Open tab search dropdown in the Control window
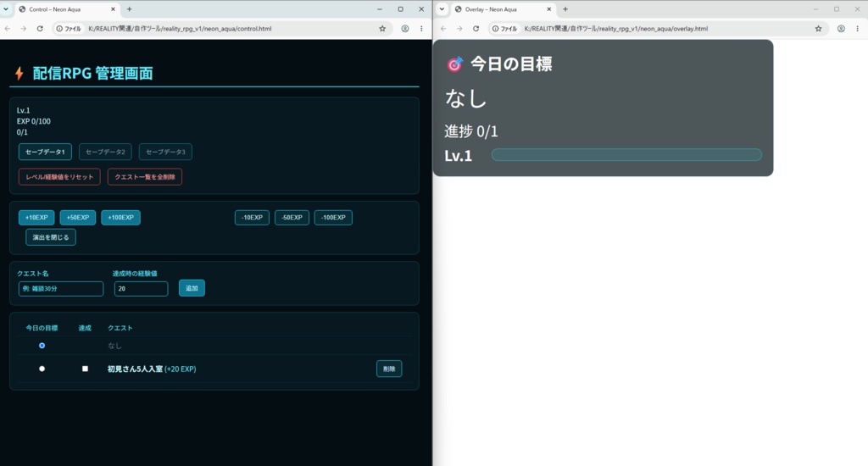868x466 pixels. point(6,9)
